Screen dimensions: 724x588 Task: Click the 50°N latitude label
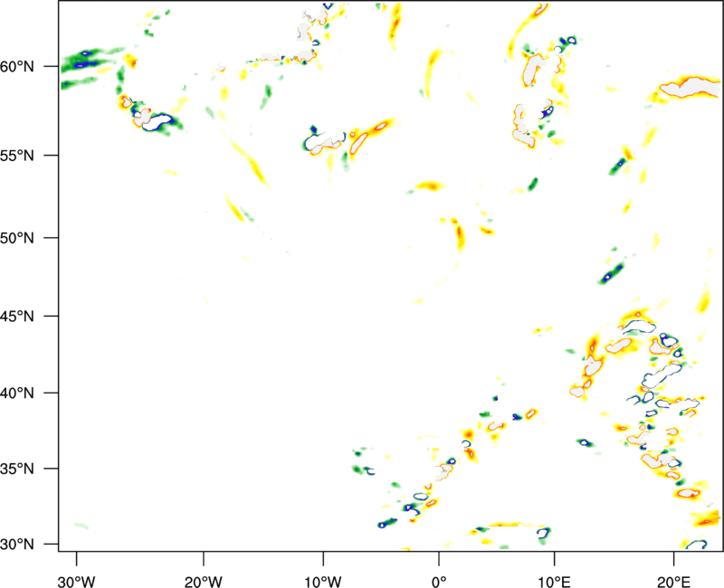click(17, 238)
